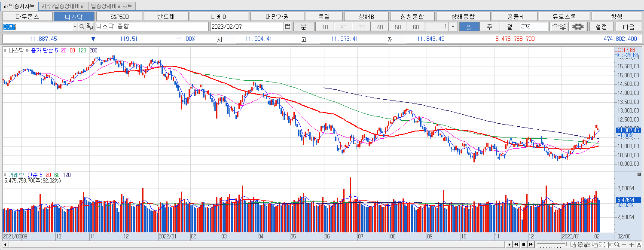Open the COMP symbol dropdown arrow
644x250 pixels.
pos(75,27)
